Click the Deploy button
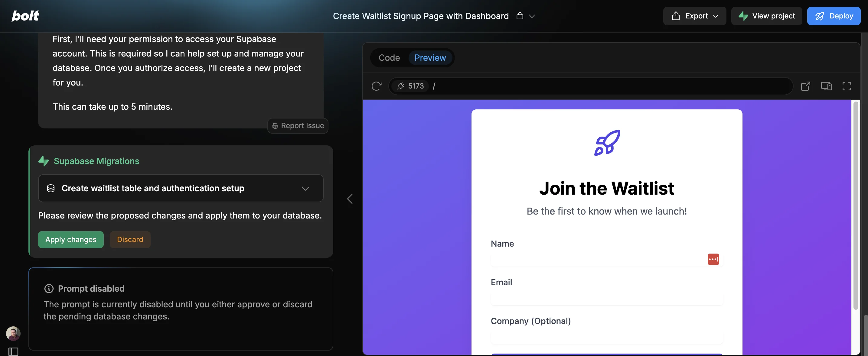This screenshot has height=356, width=868. pos(833,16)
